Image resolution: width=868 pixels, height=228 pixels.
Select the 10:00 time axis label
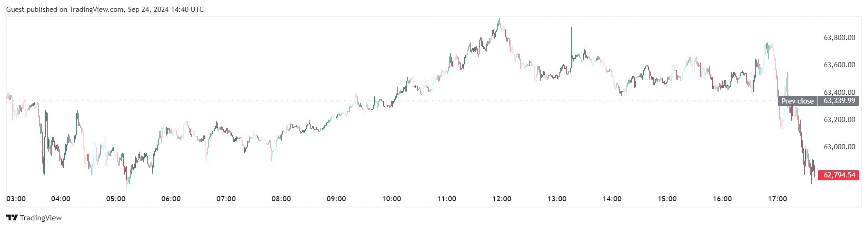tap(391, 199)
